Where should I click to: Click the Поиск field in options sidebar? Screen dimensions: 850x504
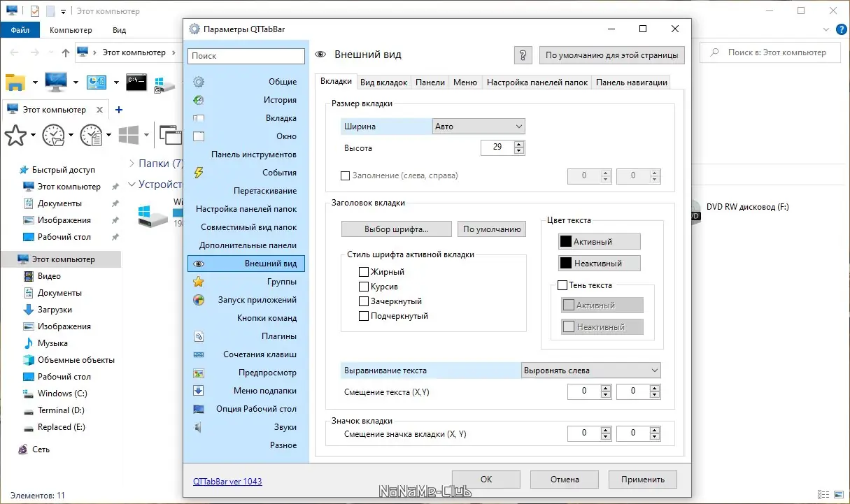(246, 56)
